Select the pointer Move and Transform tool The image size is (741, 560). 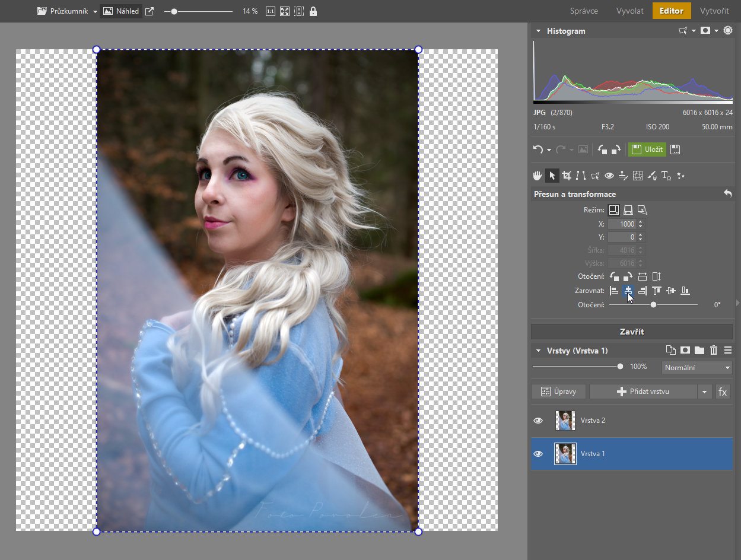pyautogui.click(x=552, y=176)
